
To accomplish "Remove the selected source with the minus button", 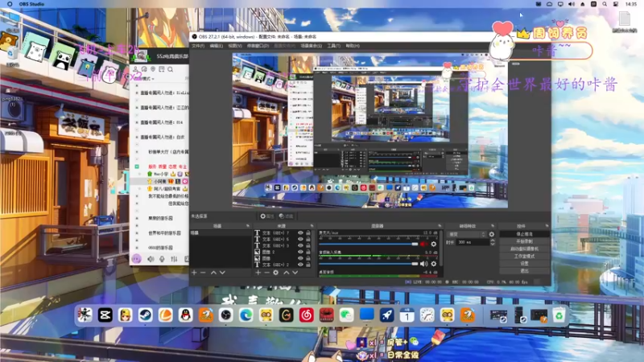I will coord(266,273).
